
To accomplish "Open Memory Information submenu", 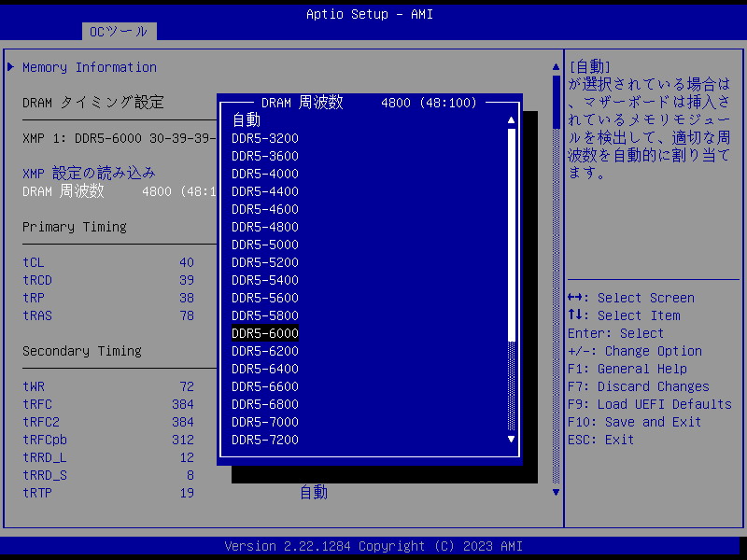I will pos(90,67).
